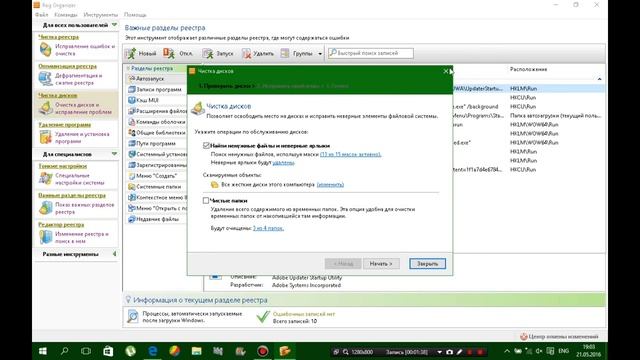The height and width of the screenshot is (360, 640).
Task: Select Общие библиотеки in the list
Action: 157,133
